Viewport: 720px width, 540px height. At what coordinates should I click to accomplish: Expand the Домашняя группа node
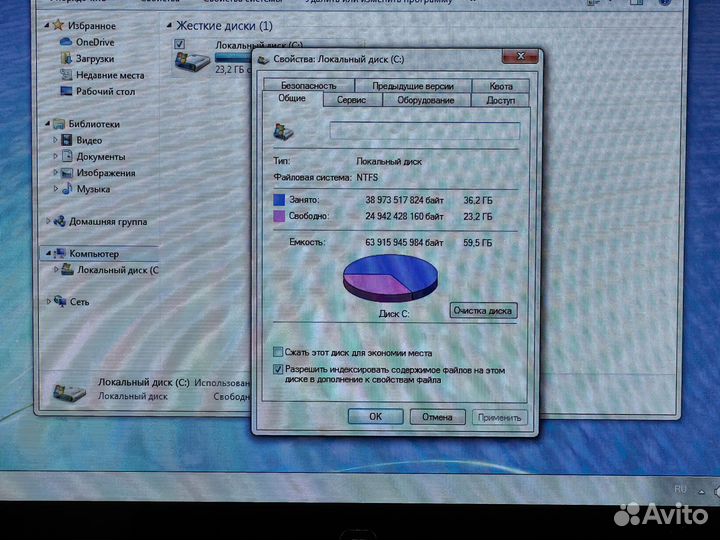tap(48, 221)
